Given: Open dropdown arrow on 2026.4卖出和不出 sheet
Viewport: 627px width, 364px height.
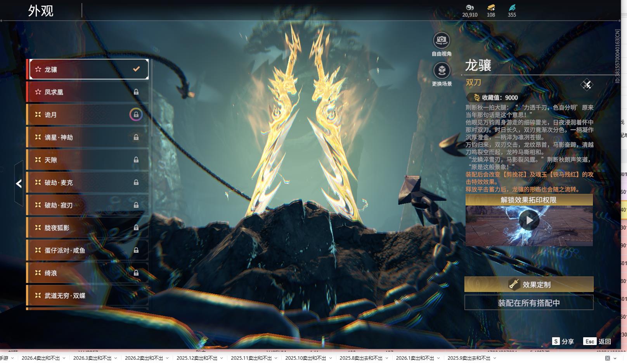Looking at the screenshot, I should coord(64,358).
